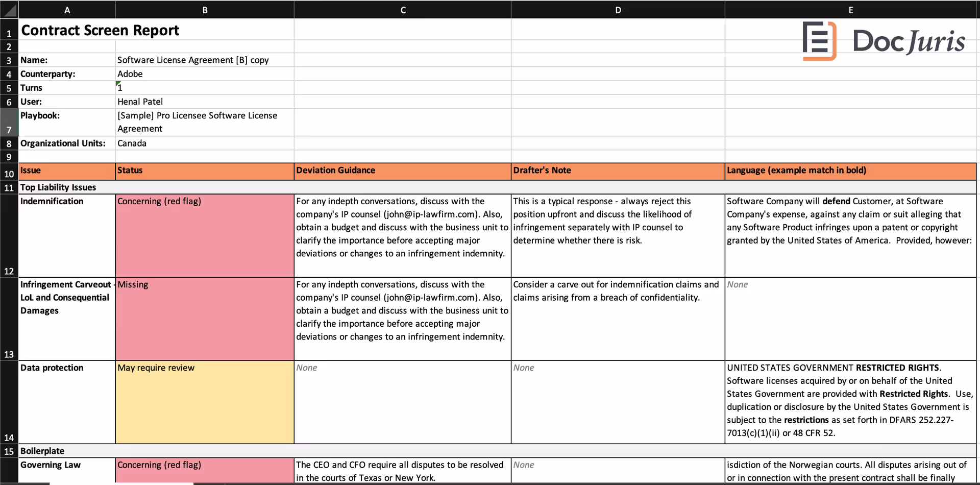This screenshot has height=485, width=980.
Task: Select the 'Missing' status cell
Action: 205,319
